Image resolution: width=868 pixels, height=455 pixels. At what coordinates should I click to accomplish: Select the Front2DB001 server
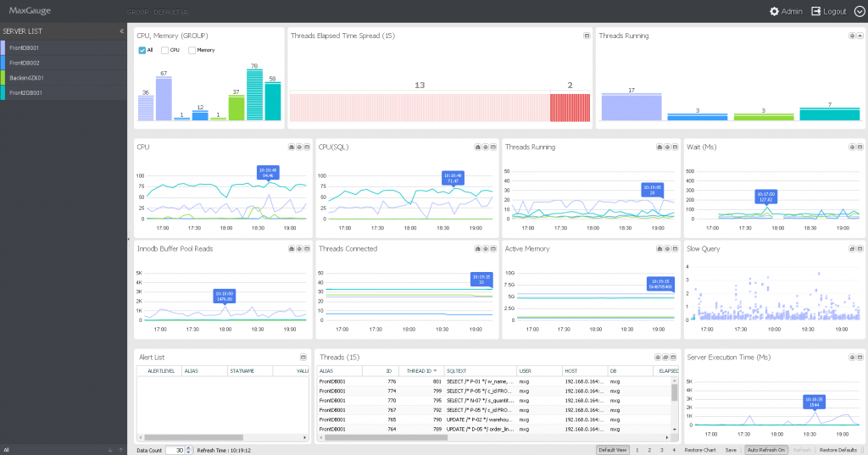64,93
